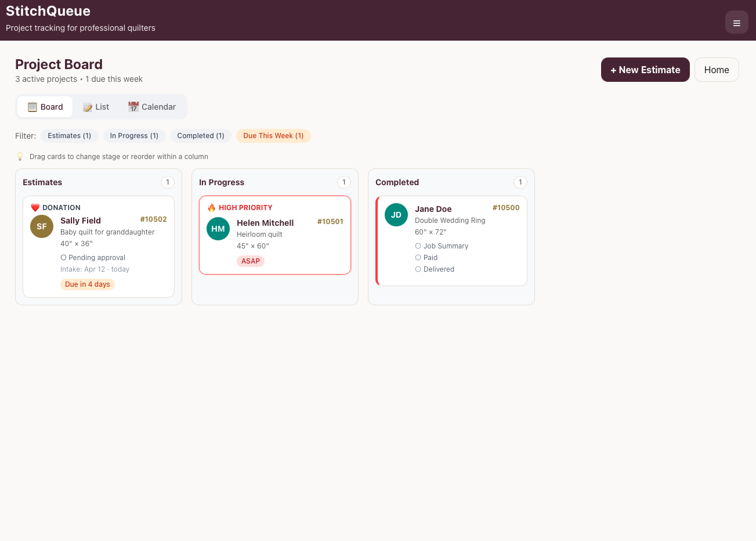Viewport: 756px width, 541px height.
Task: Create a New Estimate
Action: (x=645, y=70)
